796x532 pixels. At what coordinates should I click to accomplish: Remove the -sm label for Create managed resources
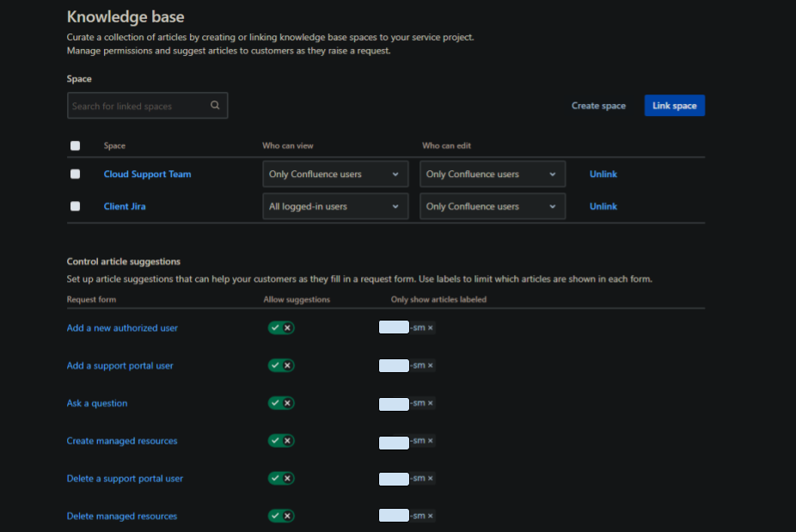click(x=431, y=441)
